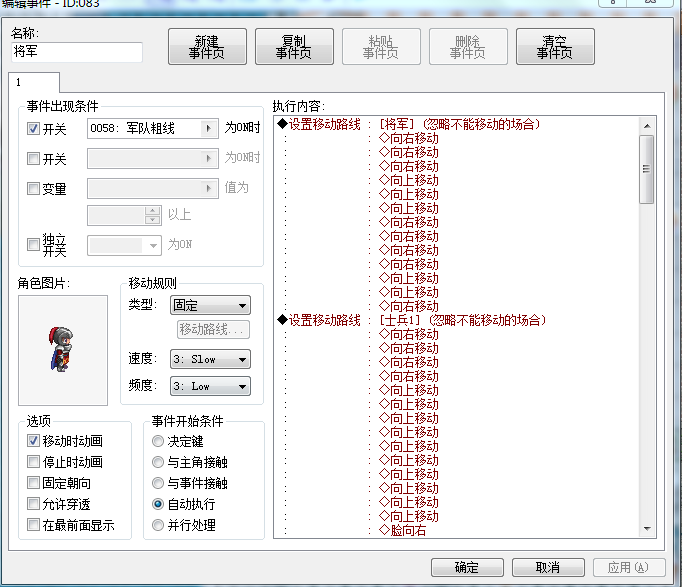Click the 角色图片 knight sprite thumbnail
The image size is (682, 587).
[63, 350]
